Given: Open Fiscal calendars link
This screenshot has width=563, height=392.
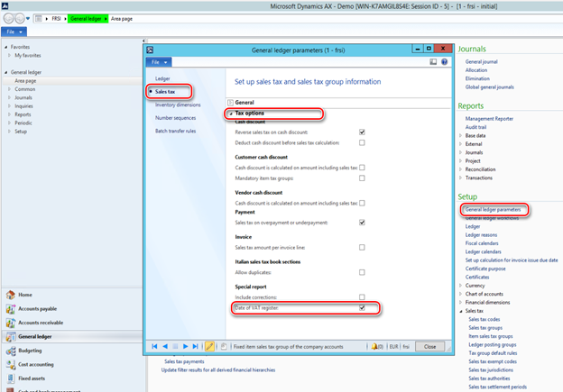Looking at the screenshot, I should [482, 243].
